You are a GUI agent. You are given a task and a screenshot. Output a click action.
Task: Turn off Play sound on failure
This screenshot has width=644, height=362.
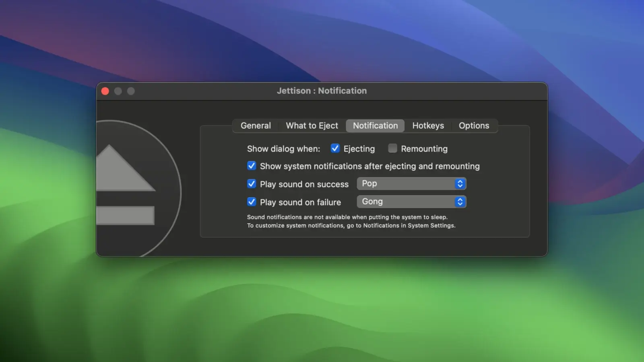point(252,202)
